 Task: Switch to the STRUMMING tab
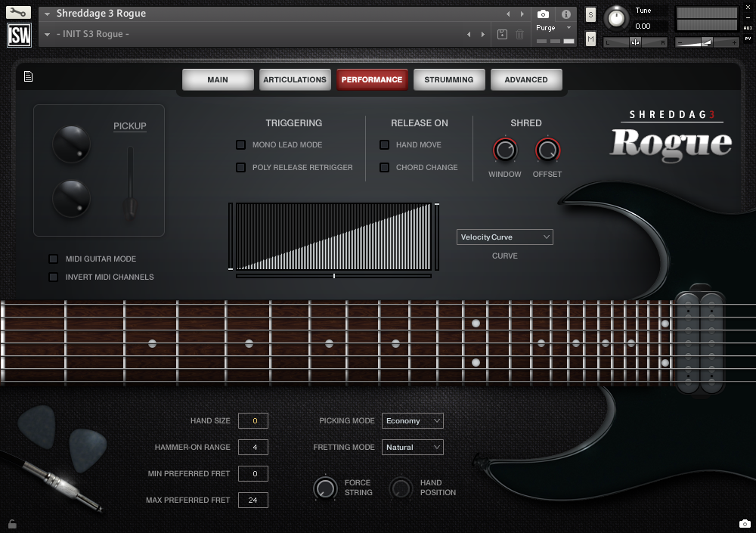(449, 79)
